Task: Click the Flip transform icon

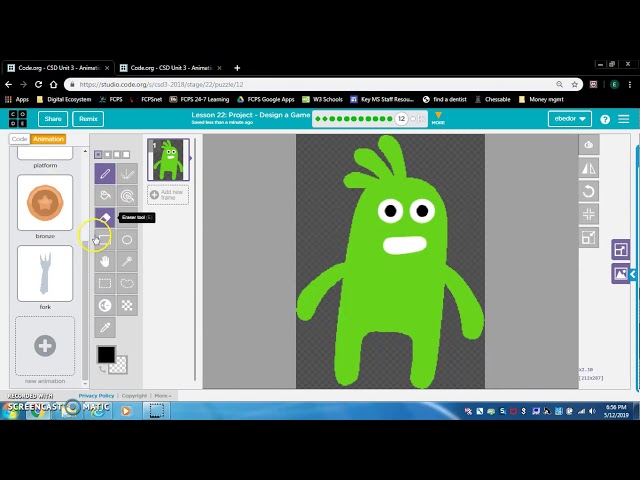Action: click(x=589, y=168)
